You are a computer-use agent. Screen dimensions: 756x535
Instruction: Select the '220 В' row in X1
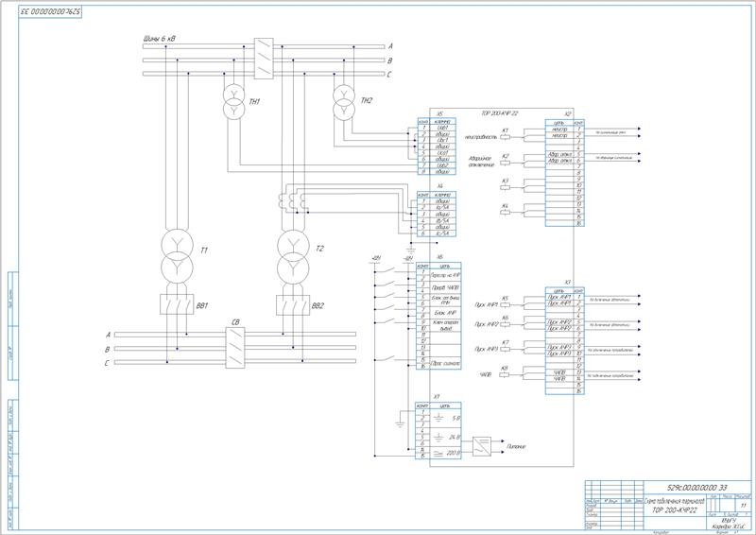[x=438, y=453]
